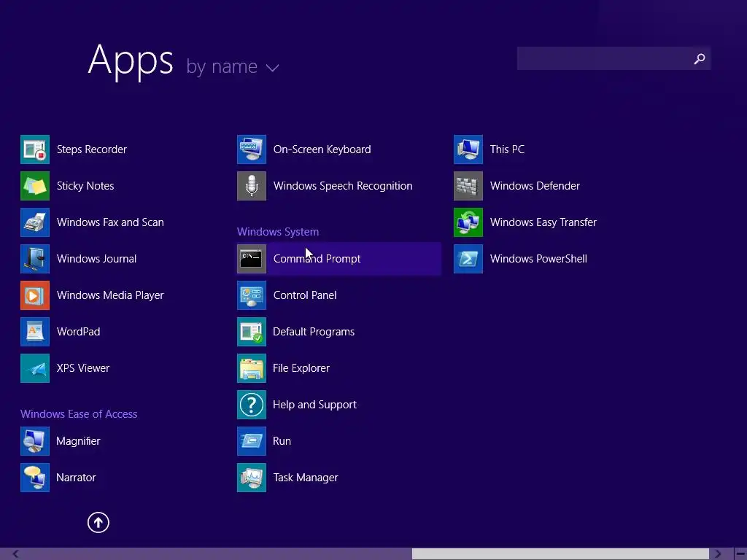747x560 pixels.
Task: Click the 'Windows Media Player' label
Action: [x=110, y=295]
